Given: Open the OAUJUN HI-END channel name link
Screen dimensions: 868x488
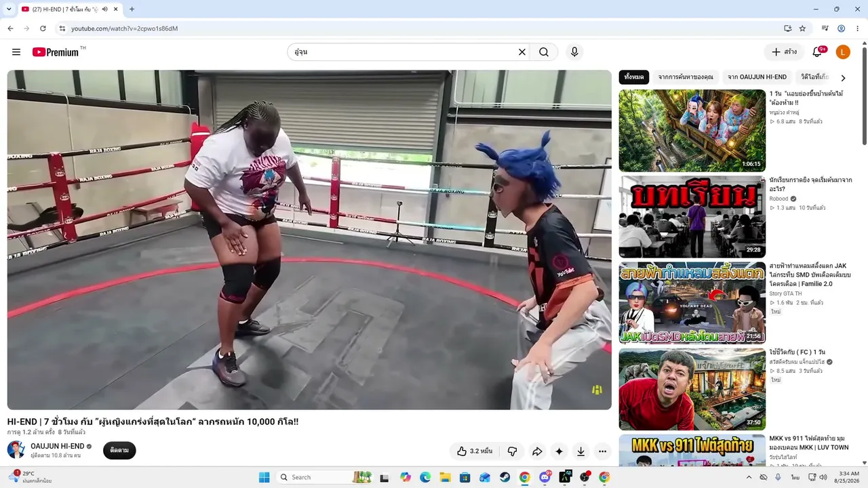Looking at the screenshot, I should [x=58, y=446].
